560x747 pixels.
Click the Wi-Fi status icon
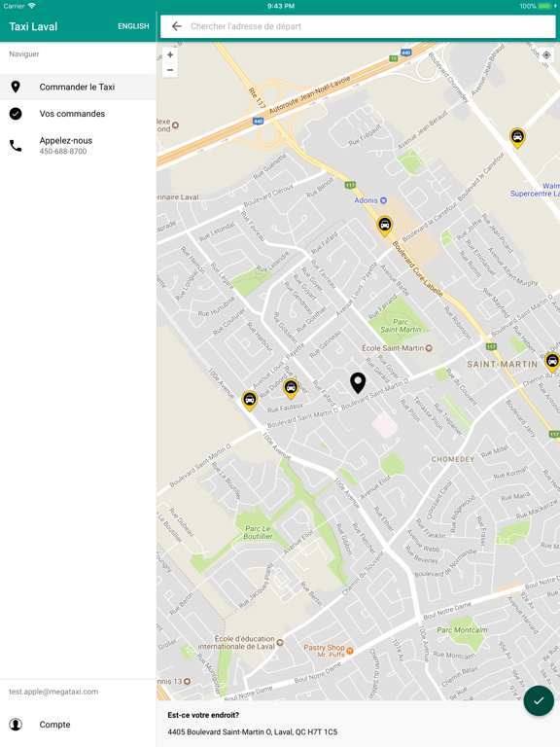tap(32, 6)
